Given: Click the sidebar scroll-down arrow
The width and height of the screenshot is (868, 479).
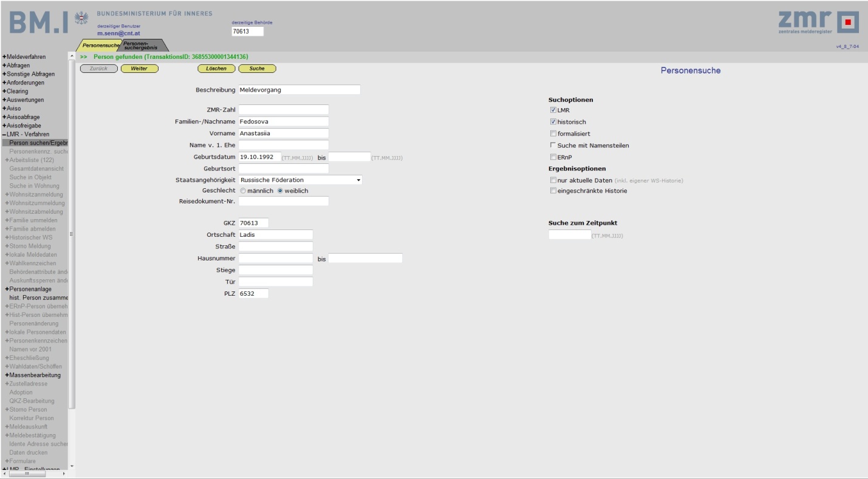Looking at the screenshot, I should point(72,466).
